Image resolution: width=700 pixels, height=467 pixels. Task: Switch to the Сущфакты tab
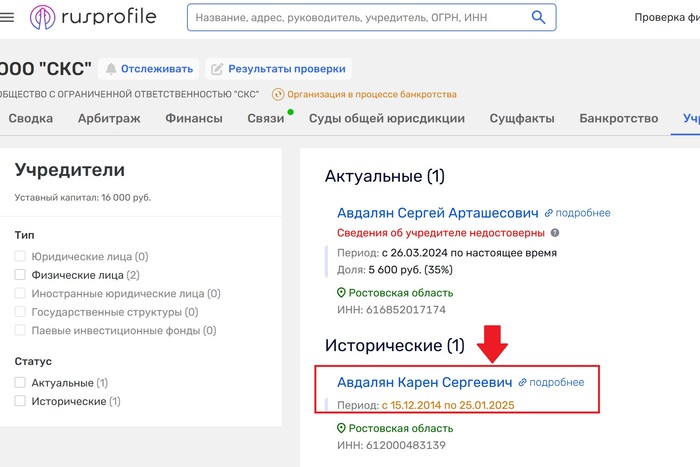[522, 118]
